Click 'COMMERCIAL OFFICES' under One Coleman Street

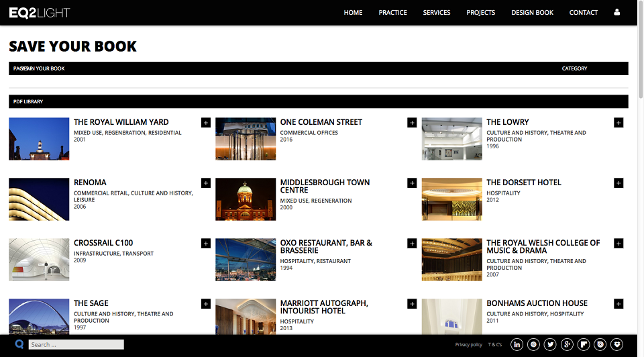[x=309, y=133]
